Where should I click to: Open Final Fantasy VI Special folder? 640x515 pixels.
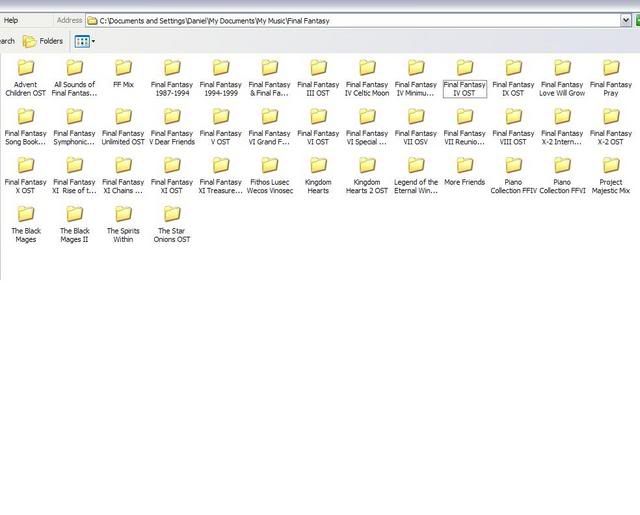(x=367, y=127)
